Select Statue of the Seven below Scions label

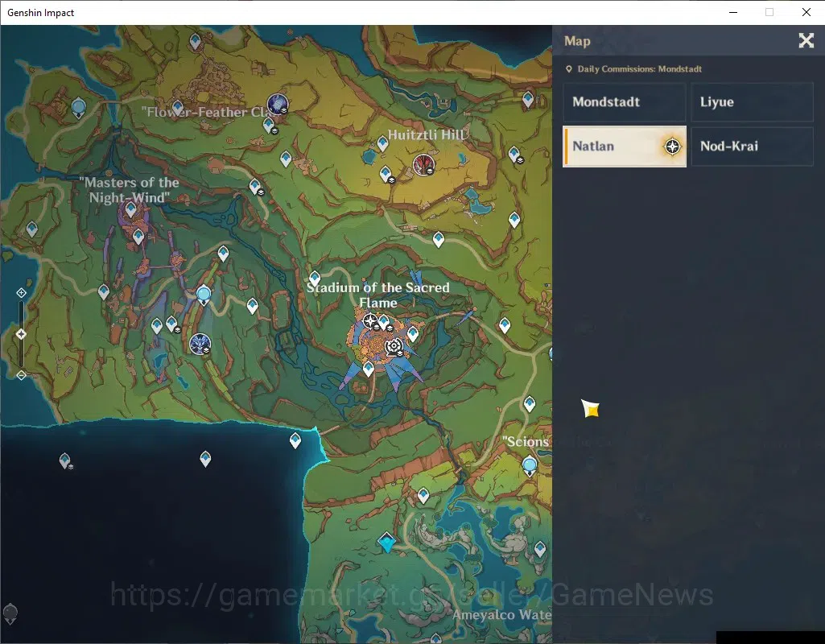click(530, 466)
